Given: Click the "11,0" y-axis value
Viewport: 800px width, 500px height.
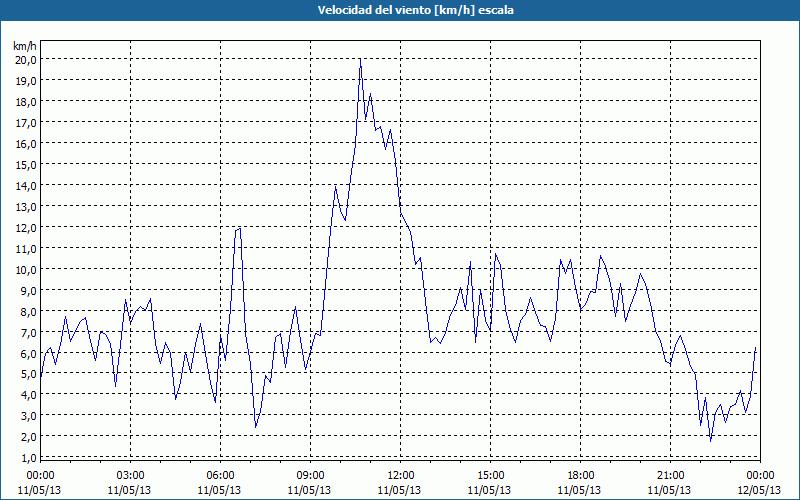Looking at the screenshot, I should click(x=26, y=248).
